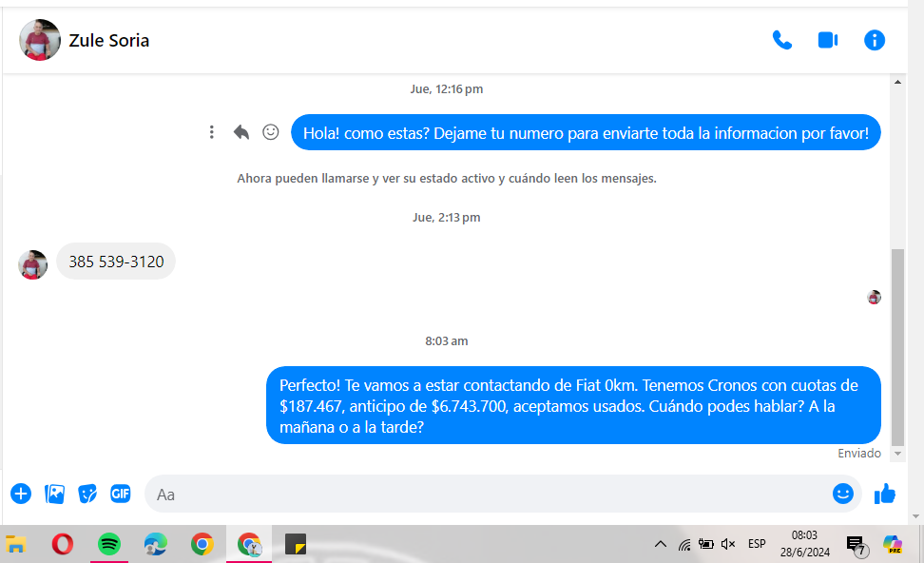Click the small seen-by avatar indicator

pyautogui.click(x=875, y=297)
